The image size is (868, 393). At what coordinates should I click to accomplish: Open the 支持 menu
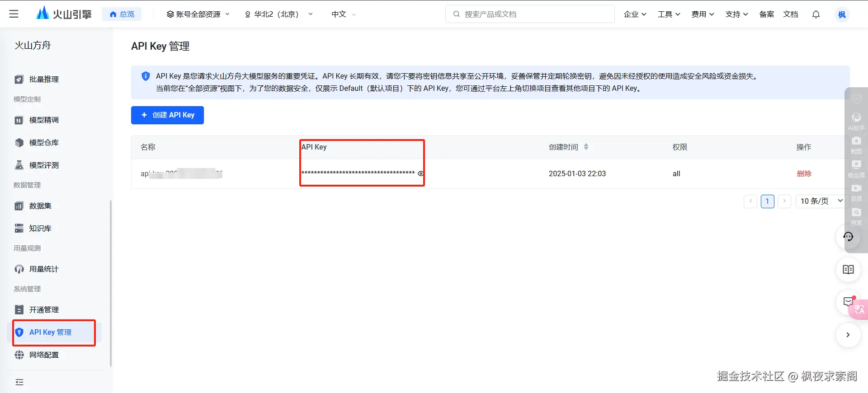[736, 14]
